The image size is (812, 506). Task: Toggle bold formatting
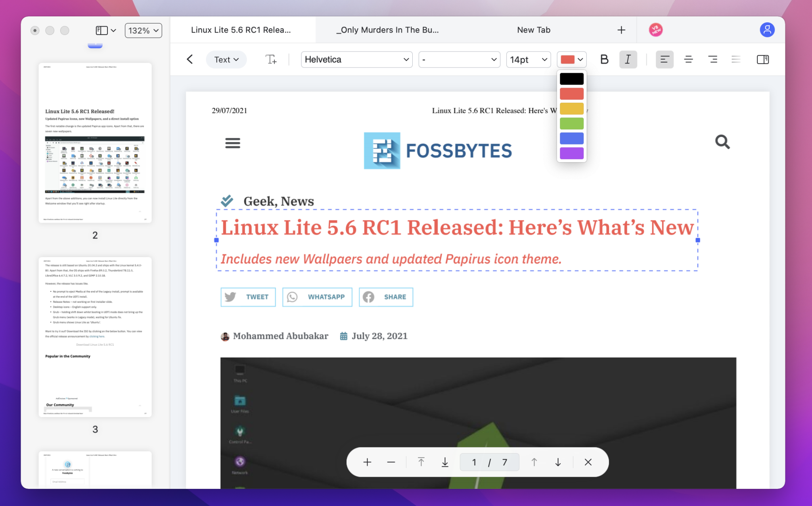[604, 60]
